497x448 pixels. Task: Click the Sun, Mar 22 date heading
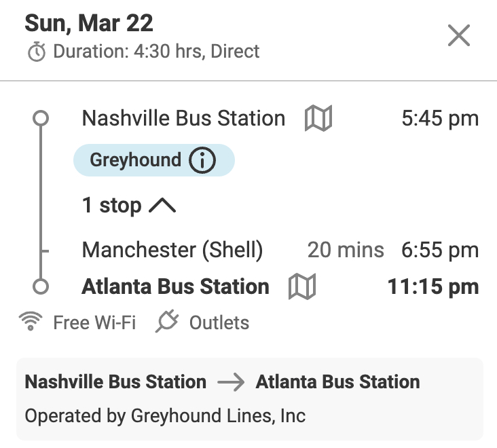point(89,24)
